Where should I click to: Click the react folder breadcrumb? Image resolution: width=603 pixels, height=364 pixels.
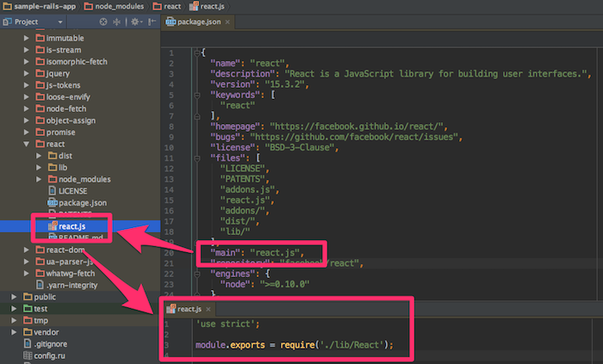tap(167, 6)
